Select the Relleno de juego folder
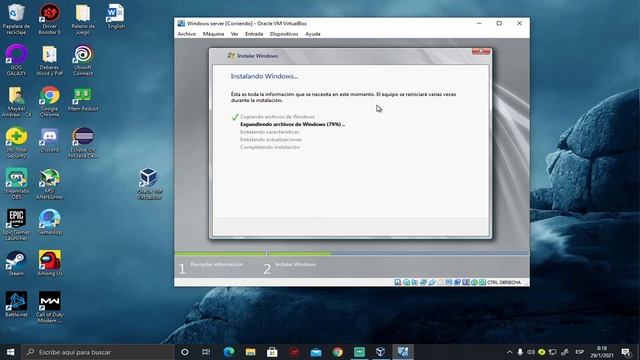Viewport: 640px width, 360px height. point(83,19)
